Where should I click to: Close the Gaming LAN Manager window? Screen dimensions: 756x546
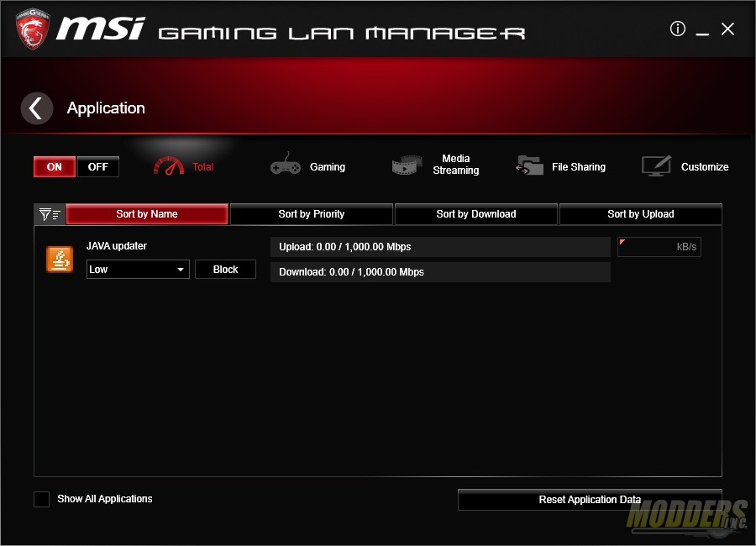727,29
